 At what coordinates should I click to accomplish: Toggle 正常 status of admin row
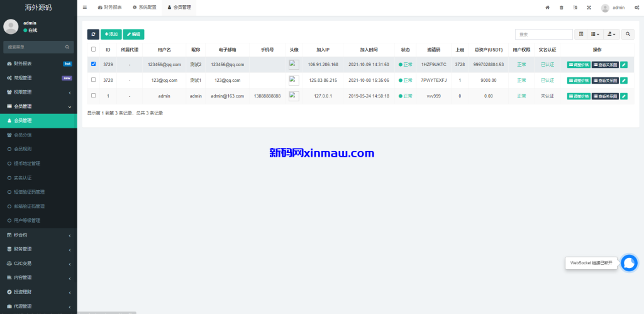pyautogui.click(x=406, y=96)
